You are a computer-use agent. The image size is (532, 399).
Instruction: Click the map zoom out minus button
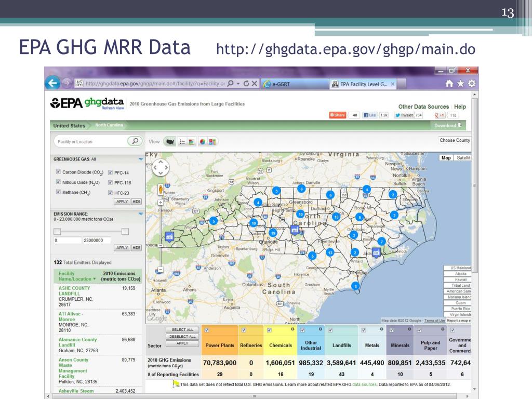point(161,270)
